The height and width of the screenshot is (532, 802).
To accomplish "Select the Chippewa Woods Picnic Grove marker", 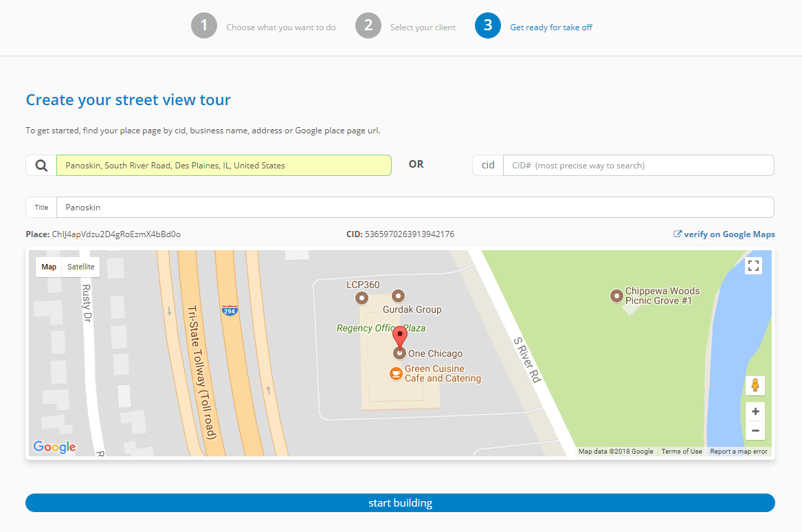I will coord(616,296).
